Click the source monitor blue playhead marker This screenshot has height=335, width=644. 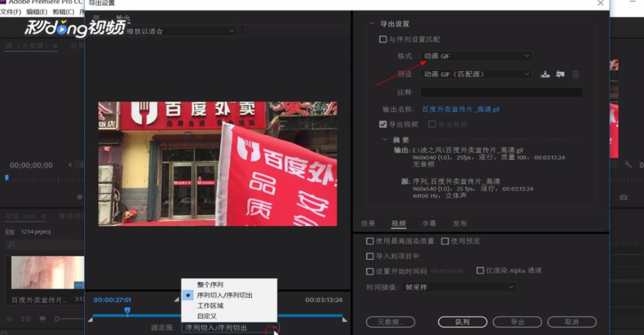[x=6, y=178]
